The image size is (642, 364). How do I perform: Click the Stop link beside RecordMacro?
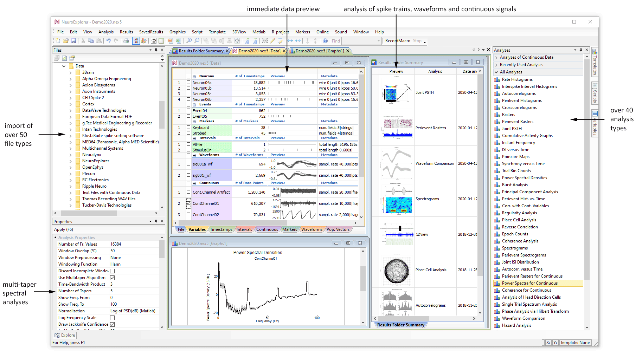[418, 41]
